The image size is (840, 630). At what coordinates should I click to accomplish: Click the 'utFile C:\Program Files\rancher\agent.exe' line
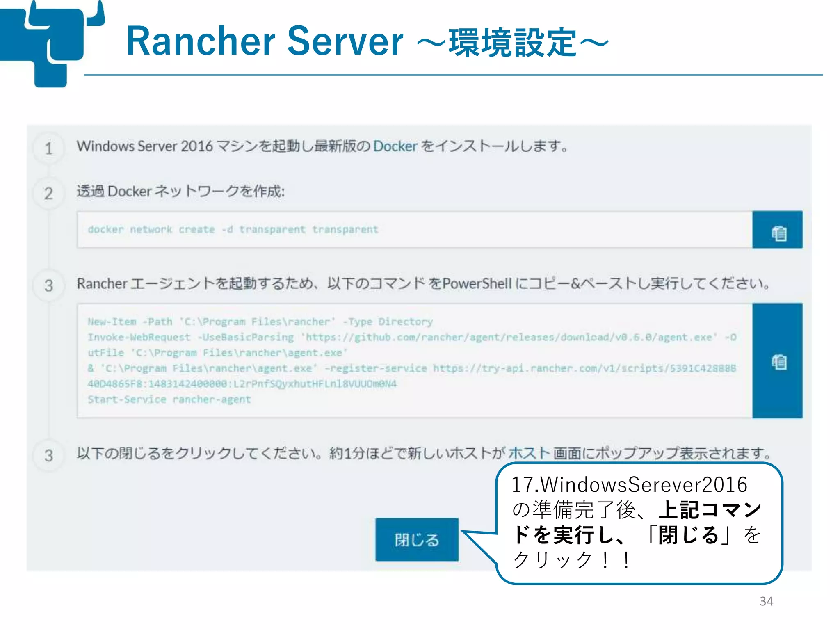[x=217, y=353]
